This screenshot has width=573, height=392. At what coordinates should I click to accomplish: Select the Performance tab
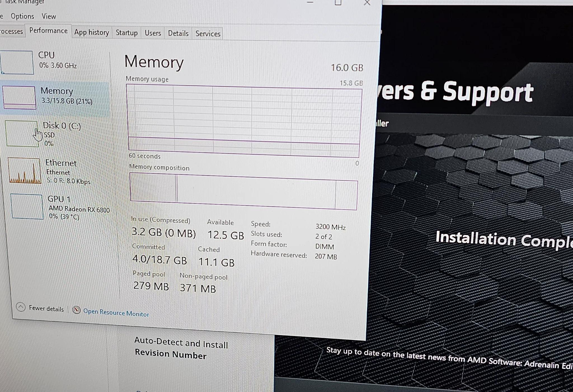pos(48,30)
